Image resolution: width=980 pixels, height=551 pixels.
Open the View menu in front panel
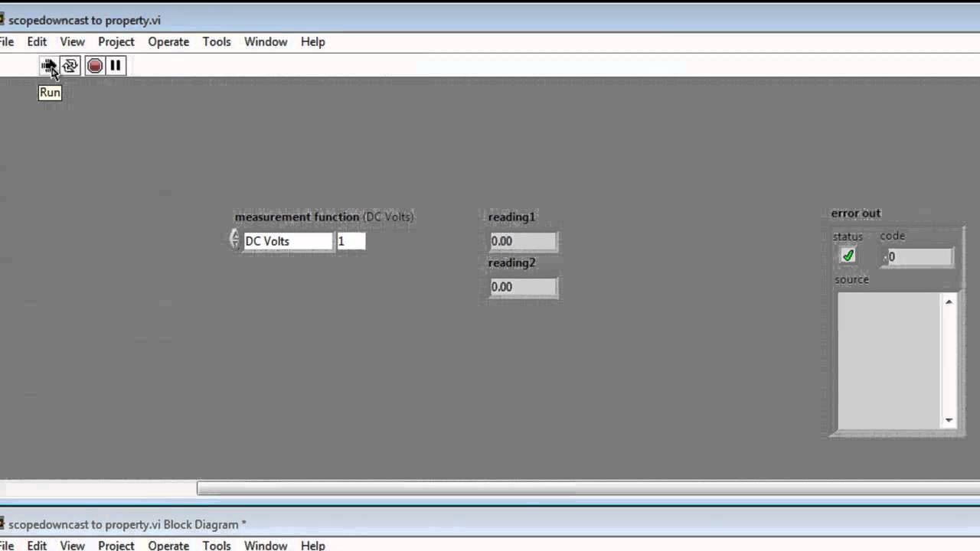(73, 42)
